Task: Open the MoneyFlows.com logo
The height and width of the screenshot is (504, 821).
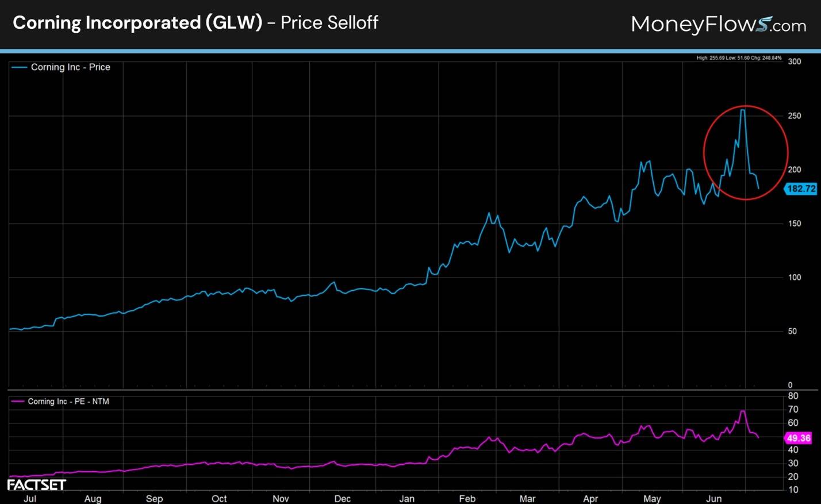Action: point(719,25)
